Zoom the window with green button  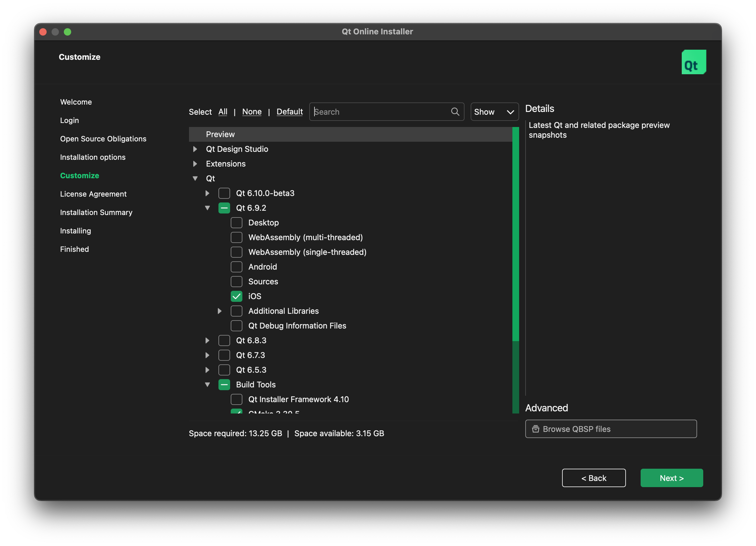67,32
